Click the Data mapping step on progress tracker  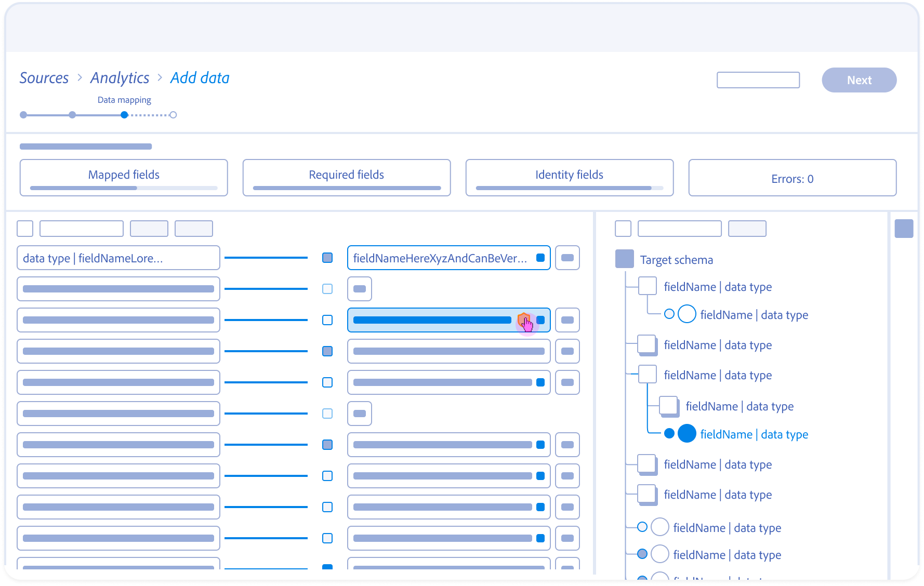[x=124, y=115]
